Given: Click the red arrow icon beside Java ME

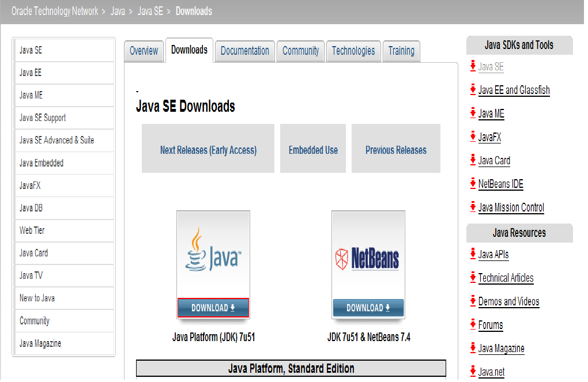Looking at the screenshot, I should [473, 113].
